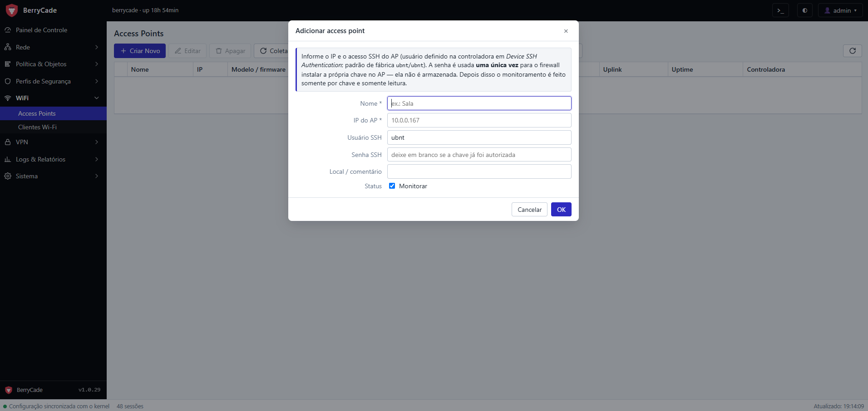Viewport: 868px width, 411px height.
Task: Click the table reload icon button
Action: [852, 51]
